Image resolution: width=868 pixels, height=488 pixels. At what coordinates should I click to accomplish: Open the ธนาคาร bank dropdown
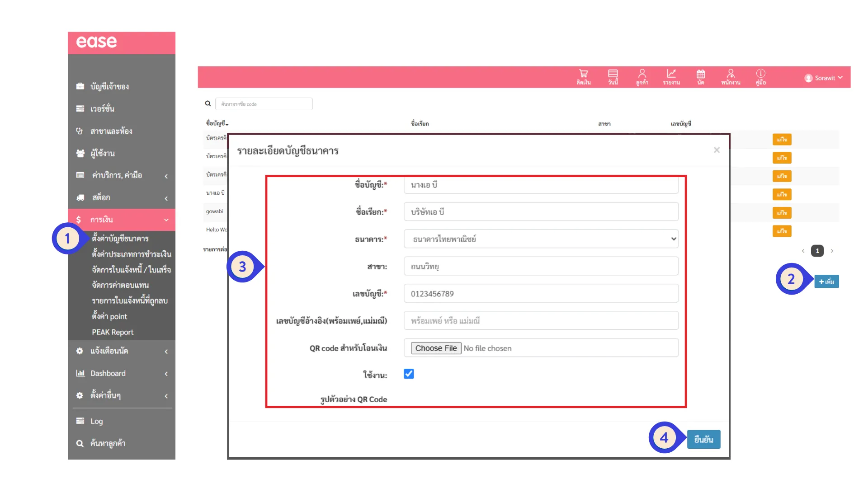pyautogui.click(x=541, y=239)
